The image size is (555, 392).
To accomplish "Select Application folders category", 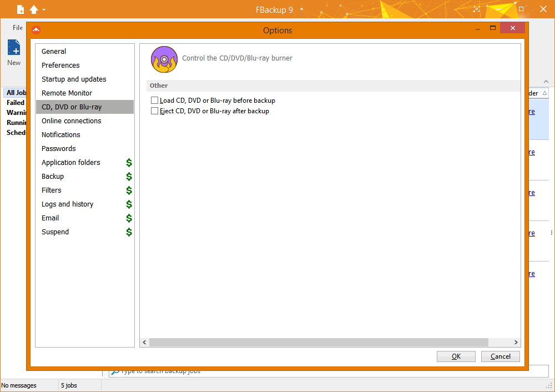I will pos(84,162).
